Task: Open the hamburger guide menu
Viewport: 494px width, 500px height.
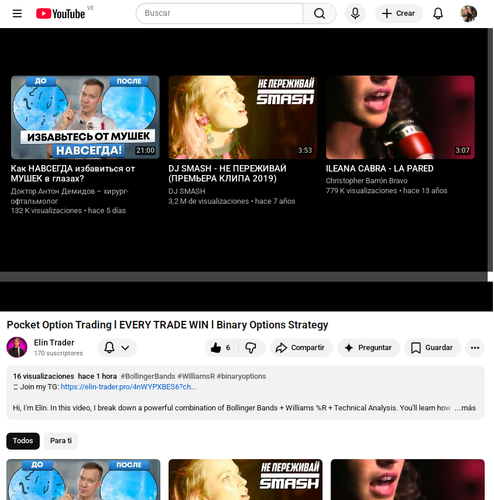Action: pos(17,13)
